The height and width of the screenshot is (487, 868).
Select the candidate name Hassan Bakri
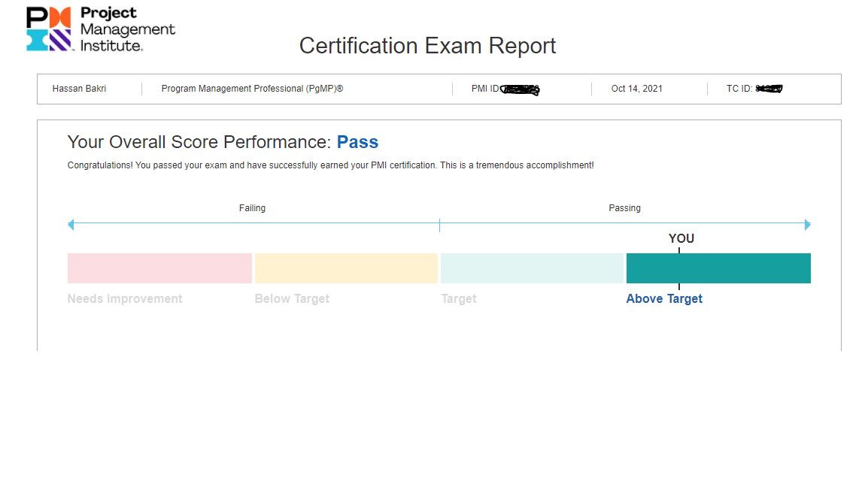pos(79,89)
